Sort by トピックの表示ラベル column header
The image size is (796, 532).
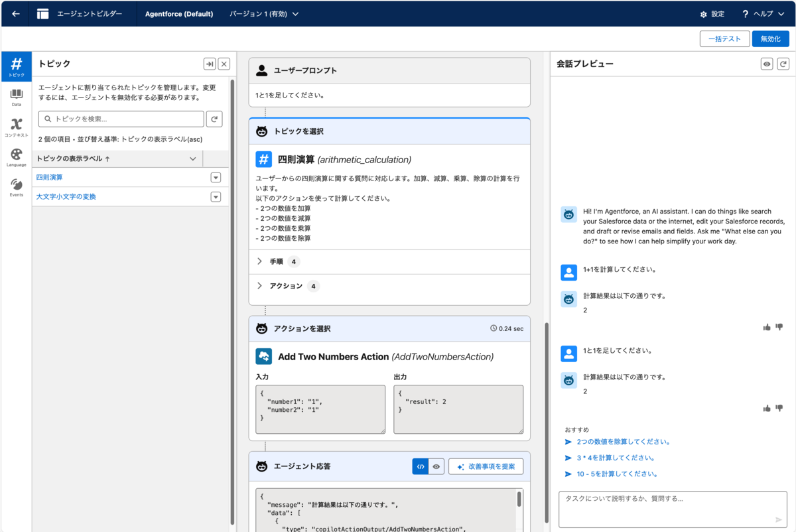[73, 159]
